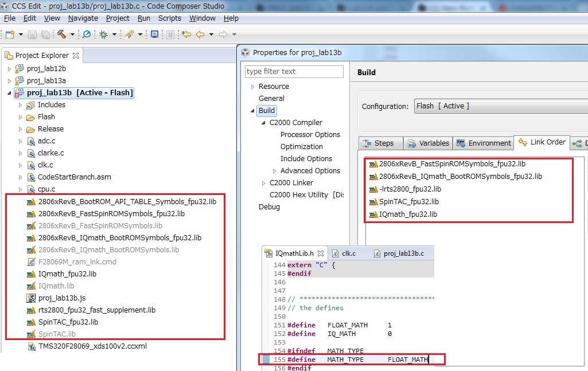Viewport: 588px width, 371px height.
Task: Select TMS320F28069_xds100v2.ccxml file
Action: pyautogui.click(x=92, y=346)
